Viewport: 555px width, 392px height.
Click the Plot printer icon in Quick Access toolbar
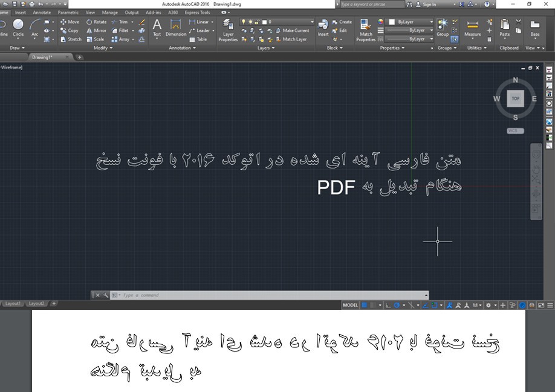(32, 4)
